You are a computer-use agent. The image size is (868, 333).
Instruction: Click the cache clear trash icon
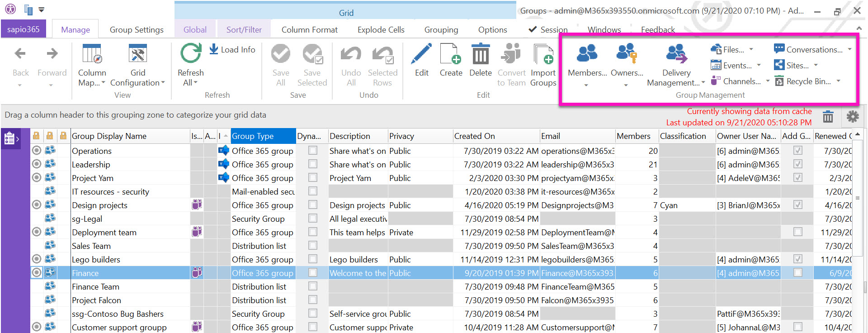828,117
